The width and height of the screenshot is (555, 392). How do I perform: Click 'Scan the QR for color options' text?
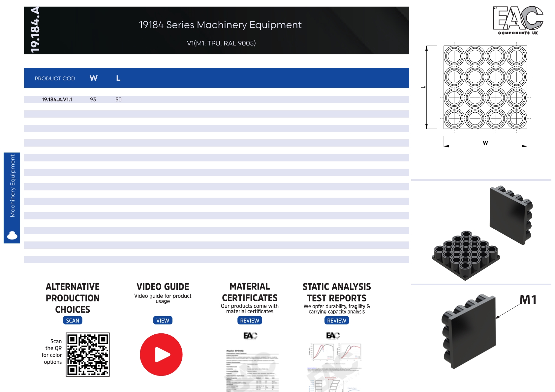coord(52,351)
